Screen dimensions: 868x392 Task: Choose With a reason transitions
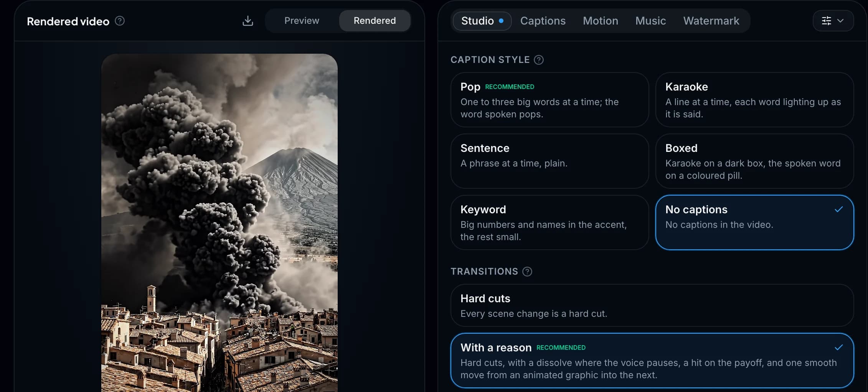coord(652,361)
